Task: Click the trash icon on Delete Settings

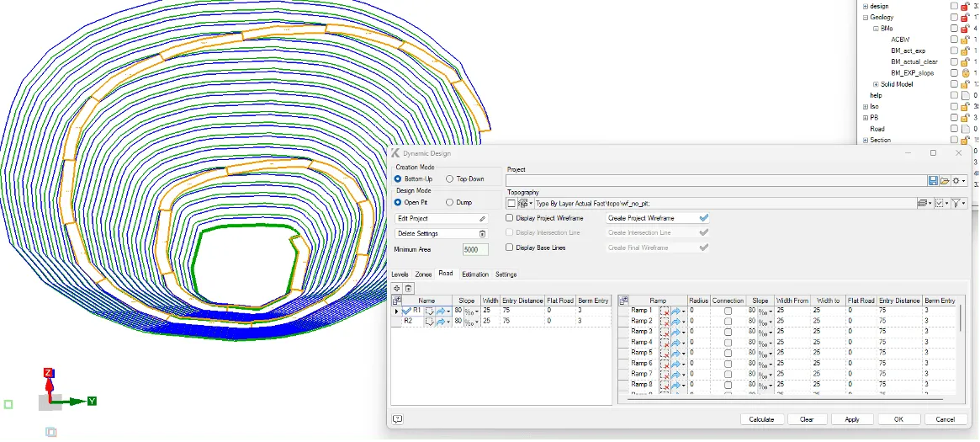Action: [483, 234]
